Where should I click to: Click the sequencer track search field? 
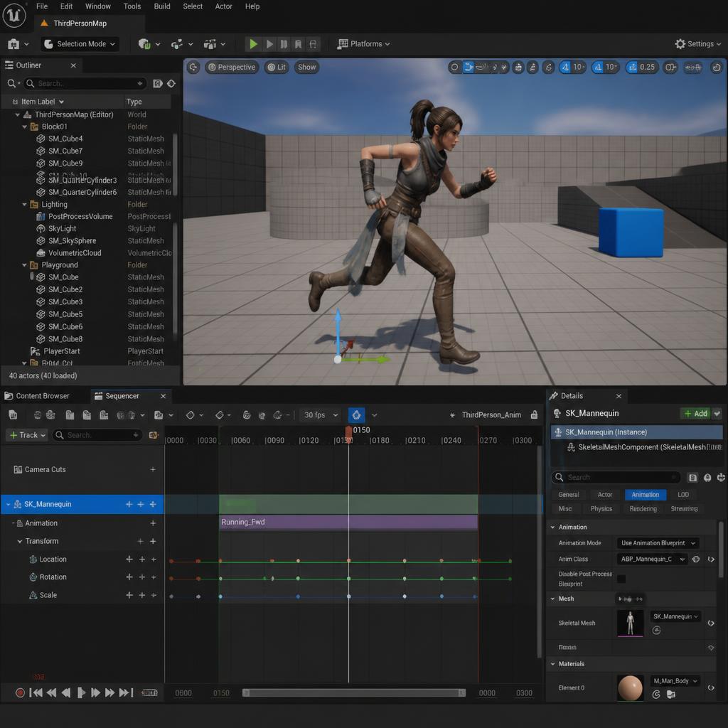97,435
